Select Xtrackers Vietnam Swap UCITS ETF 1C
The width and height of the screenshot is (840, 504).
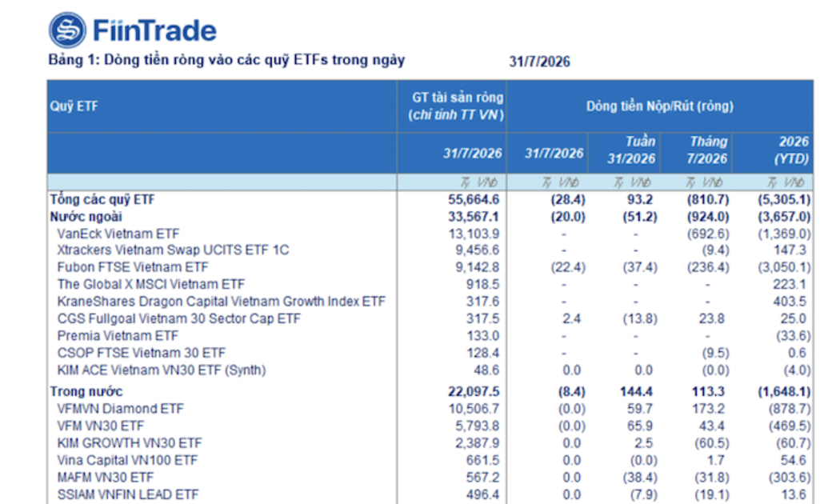pos(173,250)
